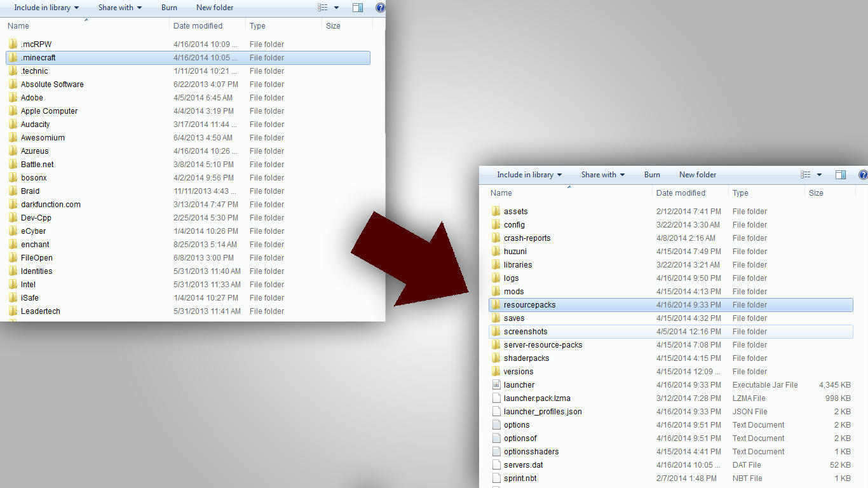Viewport: 868px width, 488px height.
Task: Select the servers.dat file icon
Action: (496, 464)
